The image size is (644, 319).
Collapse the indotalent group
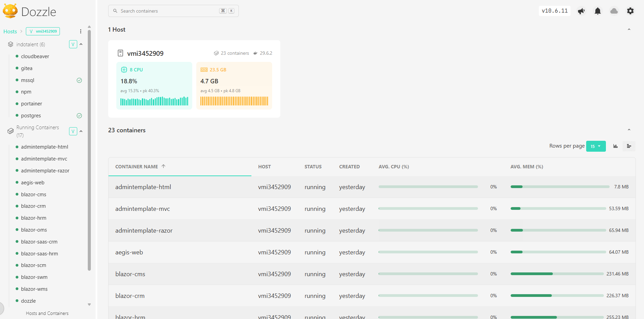tap(81, 44)
